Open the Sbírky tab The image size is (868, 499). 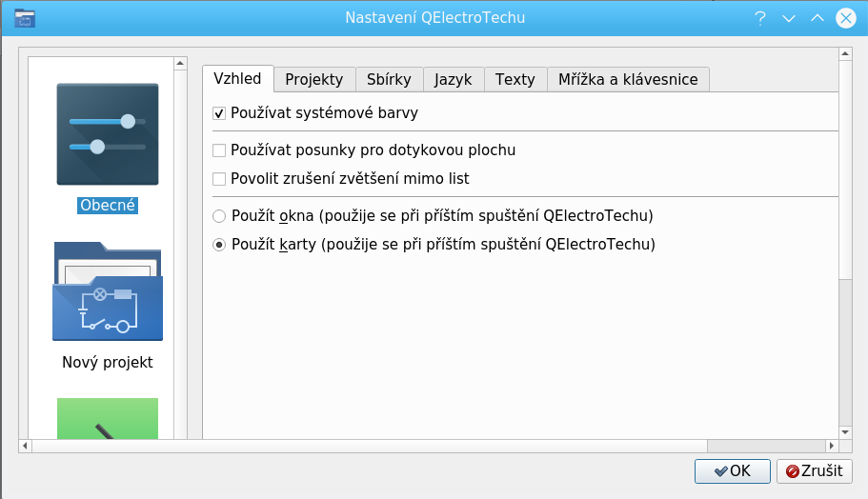click(x=389, y=79)
